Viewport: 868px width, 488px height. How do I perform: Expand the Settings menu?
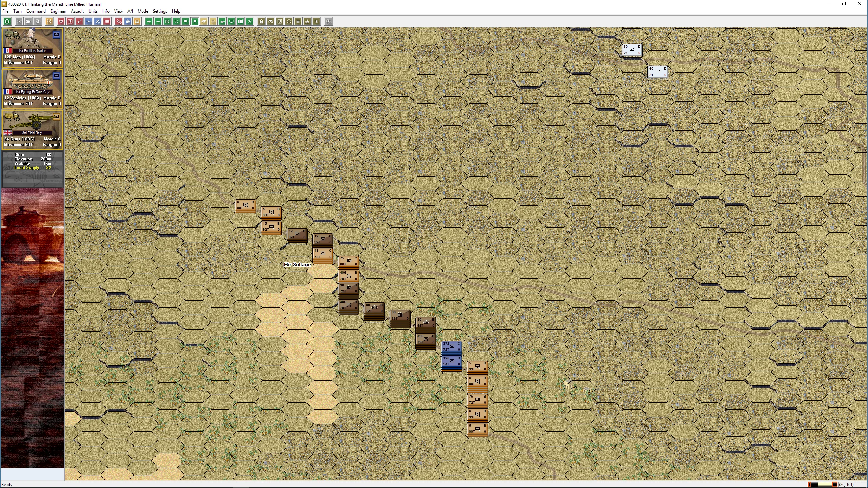click(x=160, y=11)
